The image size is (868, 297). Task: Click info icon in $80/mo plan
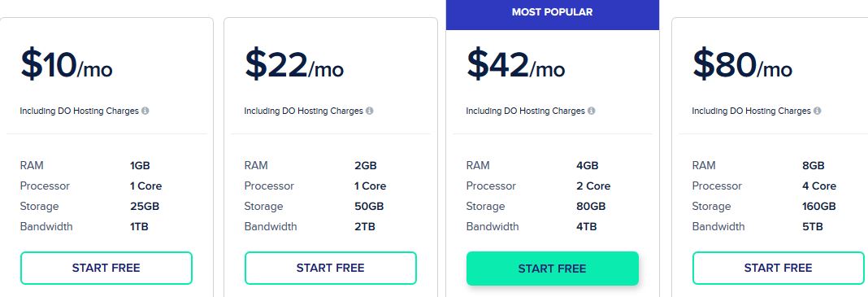tap(817, 111)
